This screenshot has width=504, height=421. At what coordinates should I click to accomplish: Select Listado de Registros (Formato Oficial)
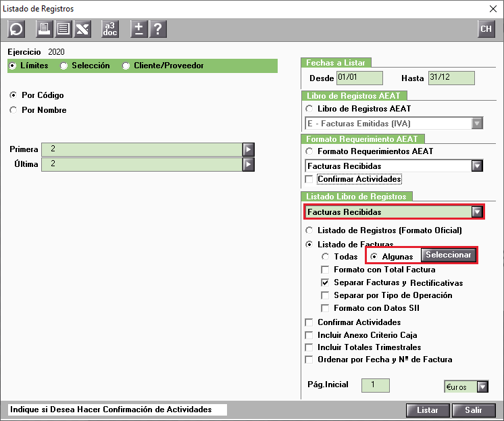coord(309,230)
